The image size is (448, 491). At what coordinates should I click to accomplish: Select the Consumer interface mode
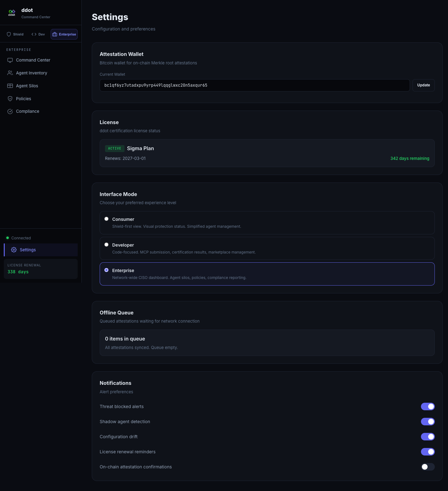(x=107, y=219)
